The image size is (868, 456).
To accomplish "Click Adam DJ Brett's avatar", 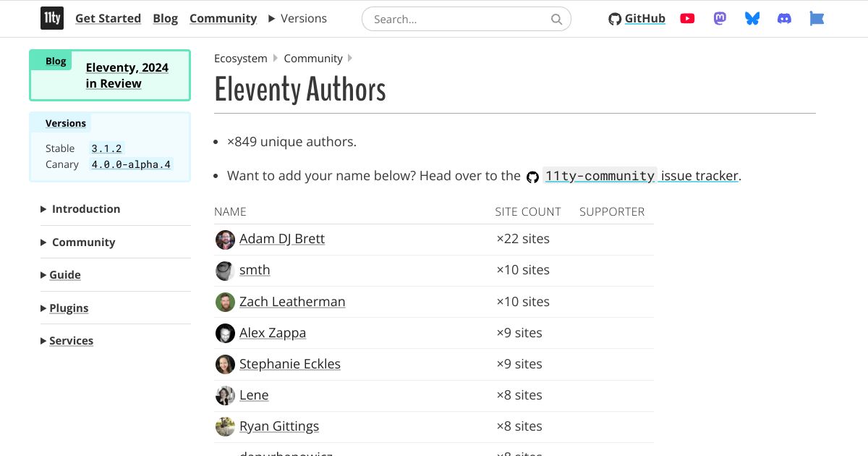I will (225, 240).
